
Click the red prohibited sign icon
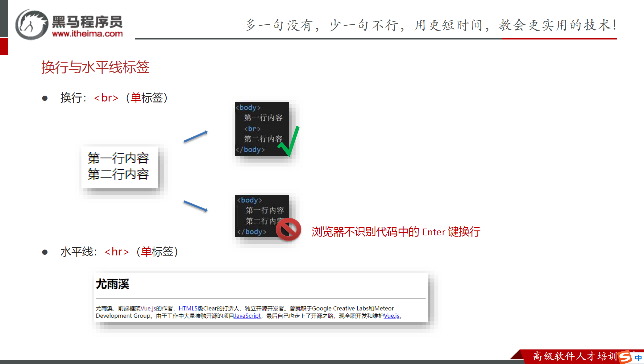point(288,229)
